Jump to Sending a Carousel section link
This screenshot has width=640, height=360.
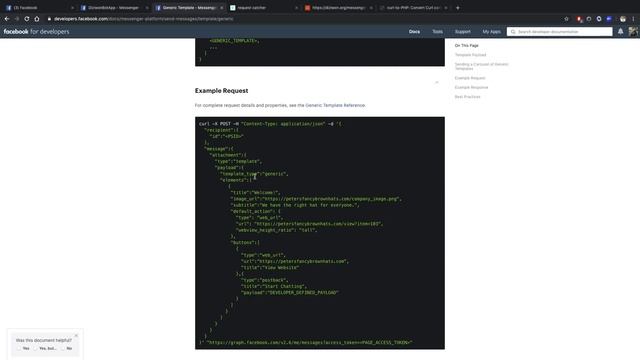point(482,66)
